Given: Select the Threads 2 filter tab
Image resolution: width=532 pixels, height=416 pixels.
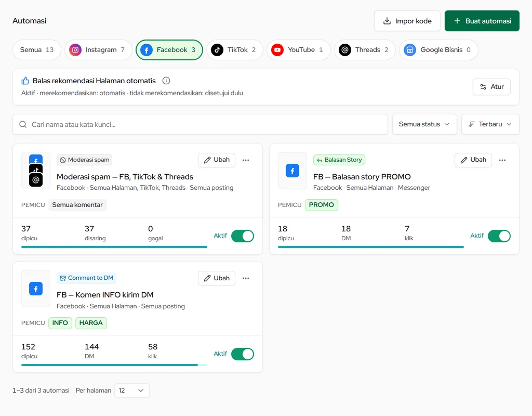Looking at the screenshot, I should pos(365,50).
